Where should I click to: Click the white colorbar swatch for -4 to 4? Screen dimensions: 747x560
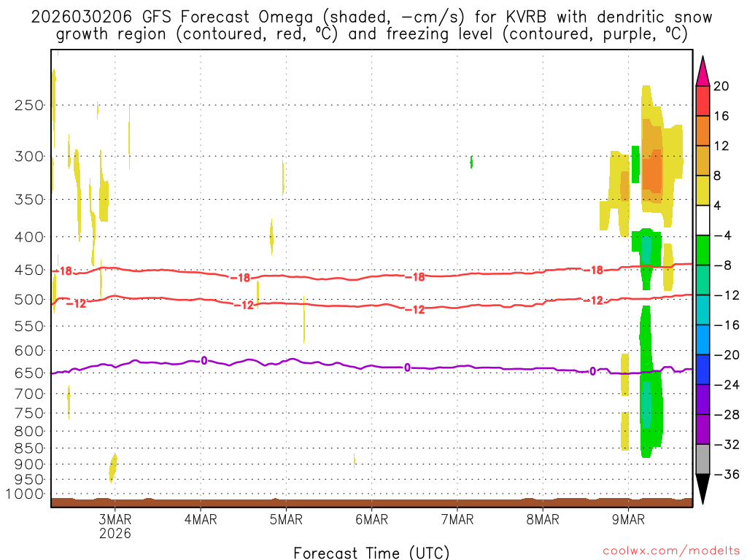click(703, 220)
